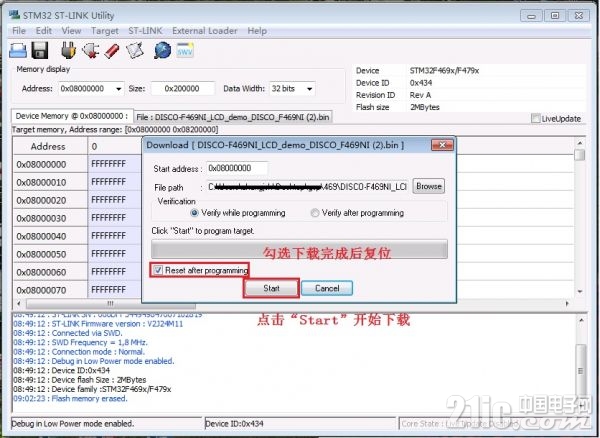The image size is (600, 438).
Task: Click the File path input field
Action: click(x=308, y=187)
